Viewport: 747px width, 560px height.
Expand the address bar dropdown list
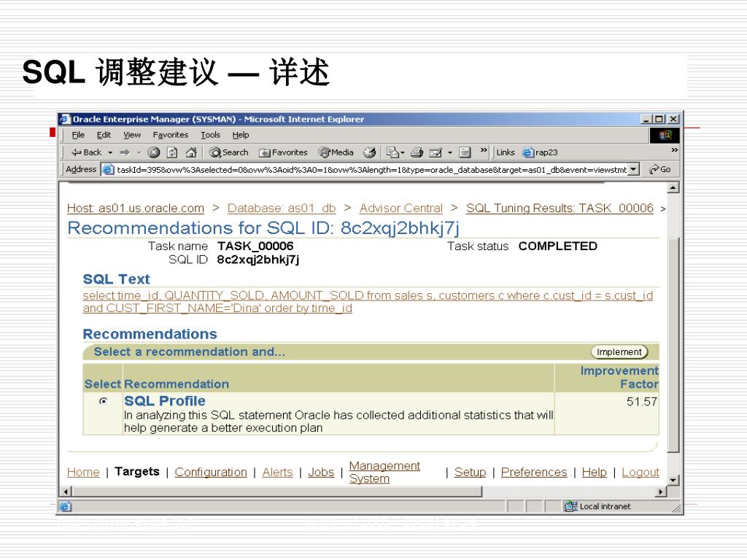[x=633, y=169]
